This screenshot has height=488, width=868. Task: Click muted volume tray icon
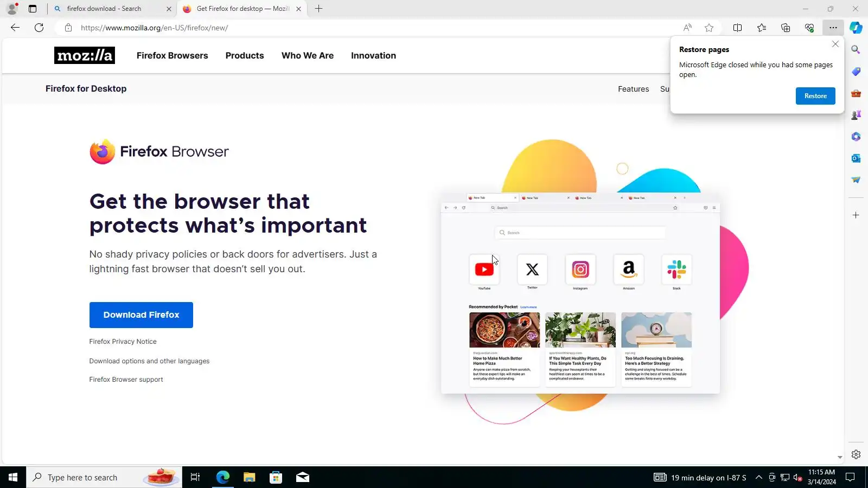coord(797,477)
